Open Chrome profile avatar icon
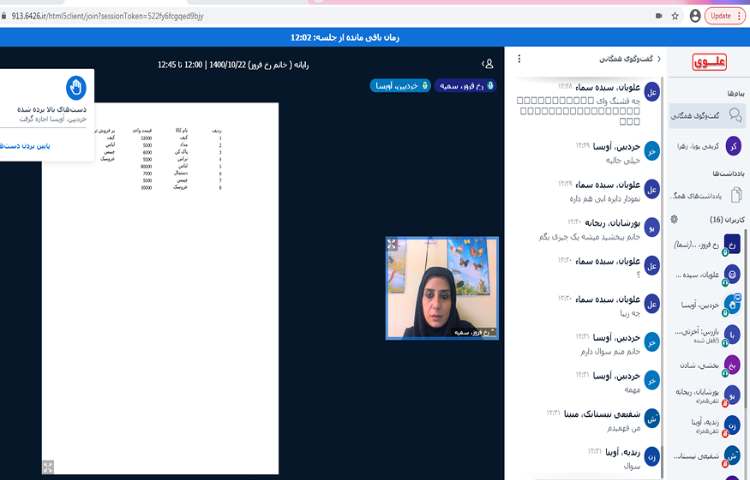The width and height of the screenshot is (750, 480). point(695,16)
